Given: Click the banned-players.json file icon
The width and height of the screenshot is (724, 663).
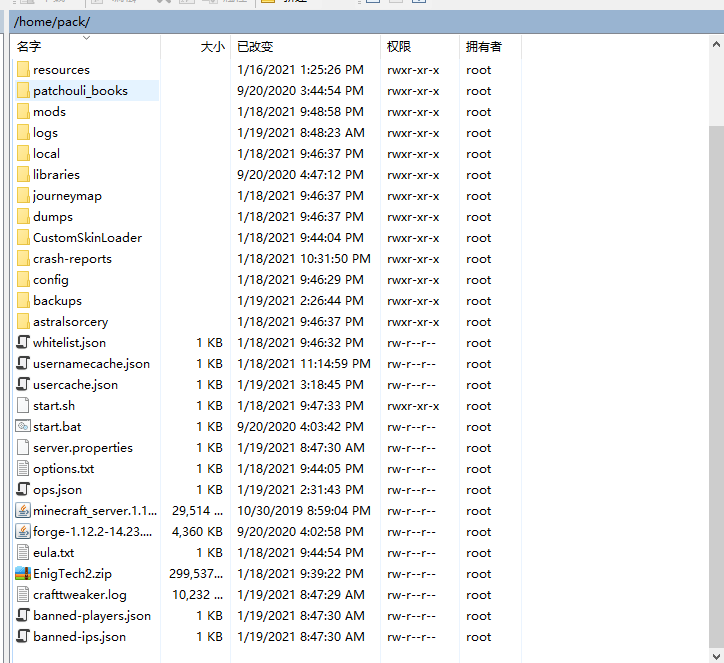Looking at the screenshot, I should 23,616.
